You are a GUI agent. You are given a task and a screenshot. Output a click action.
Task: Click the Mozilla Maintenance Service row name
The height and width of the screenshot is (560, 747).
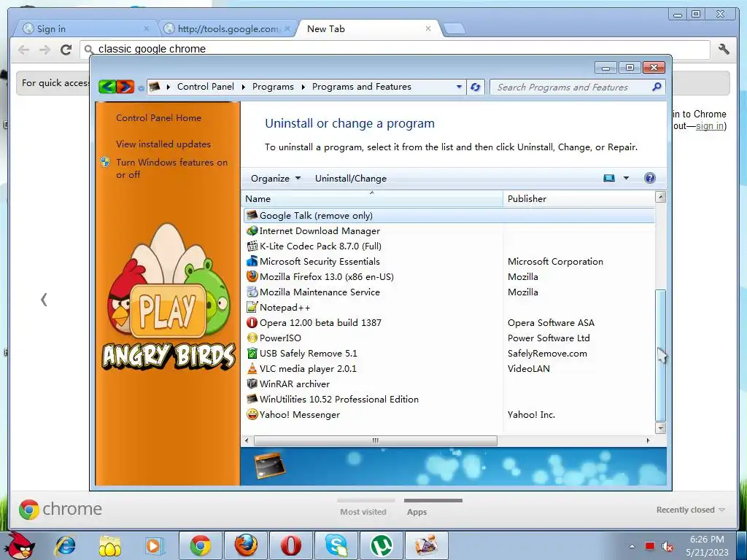(x=320, y=292)
